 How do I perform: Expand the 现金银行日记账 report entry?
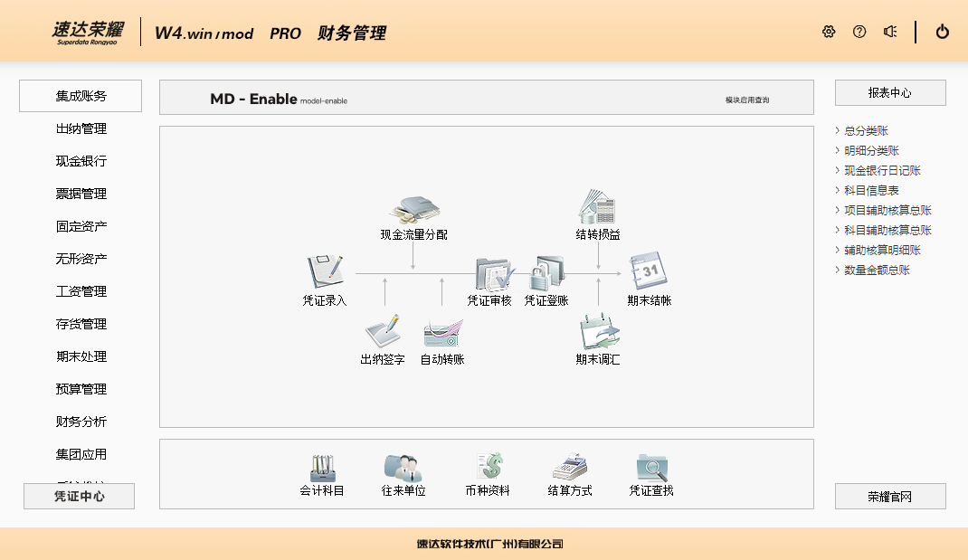(882, 171)
